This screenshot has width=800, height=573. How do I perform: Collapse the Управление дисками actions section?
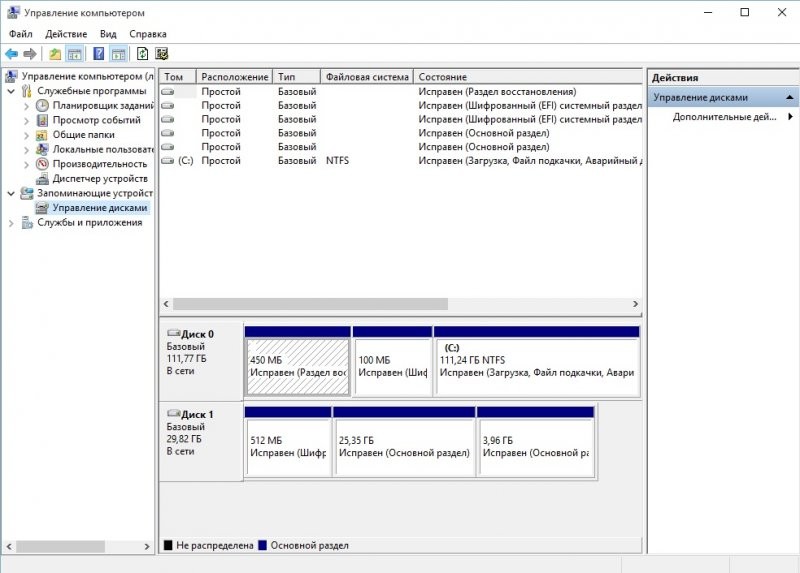click(x=790, y=98)
